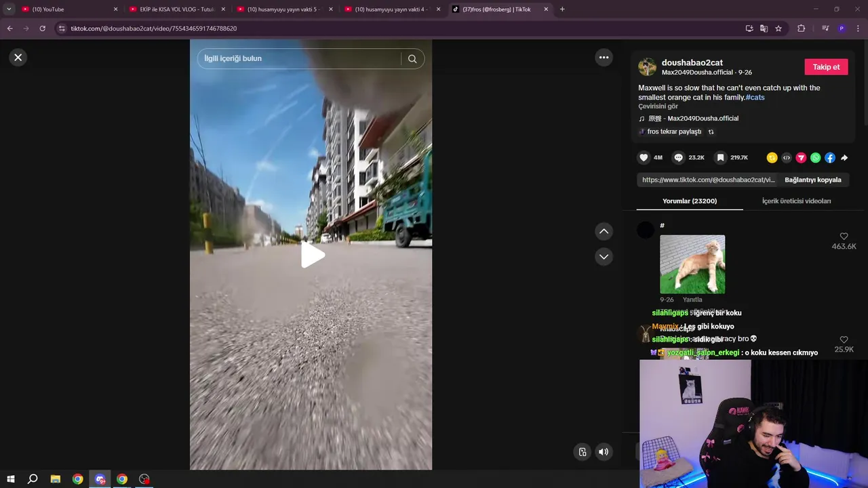Open the tab search dropdown arrow
The image size is (868, 488).
click(x=9, y=9)
